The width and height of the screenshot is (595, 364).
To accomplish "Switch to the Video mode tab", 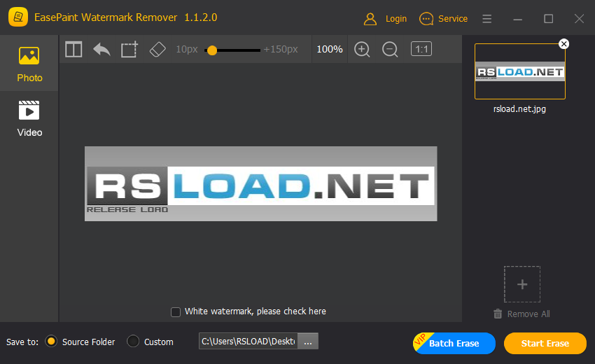I will tap(29, 118).
